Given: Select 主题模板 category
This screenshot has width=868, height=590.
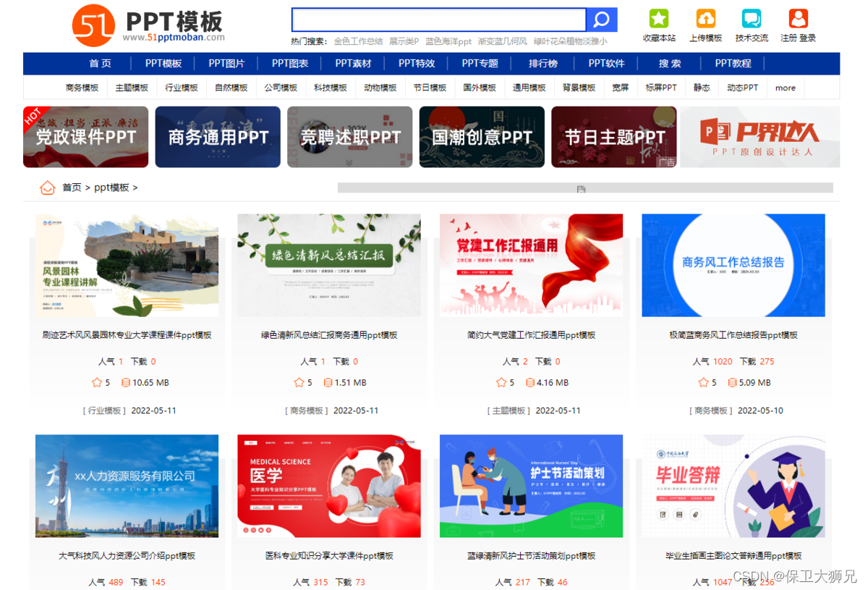Looking at the screenshot, I should coord(132,88).
